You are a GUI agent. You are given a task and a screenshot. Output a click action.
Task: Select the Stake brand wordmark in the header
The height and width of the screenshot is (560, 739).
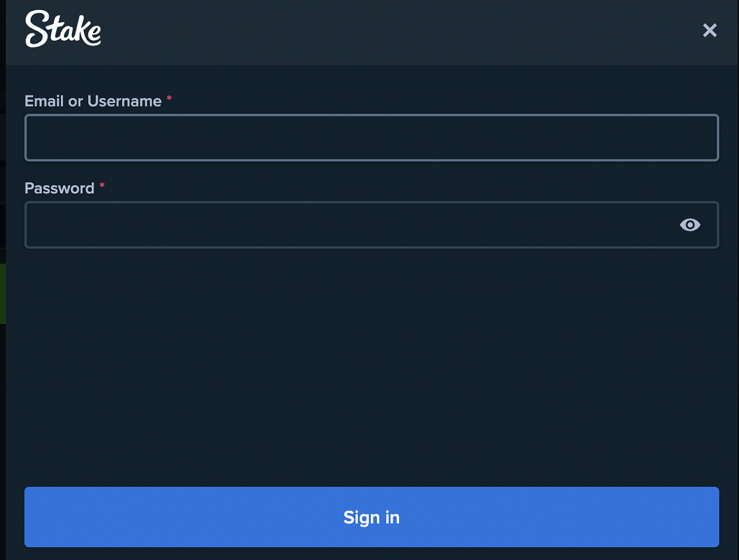click(x=63, y=29)
